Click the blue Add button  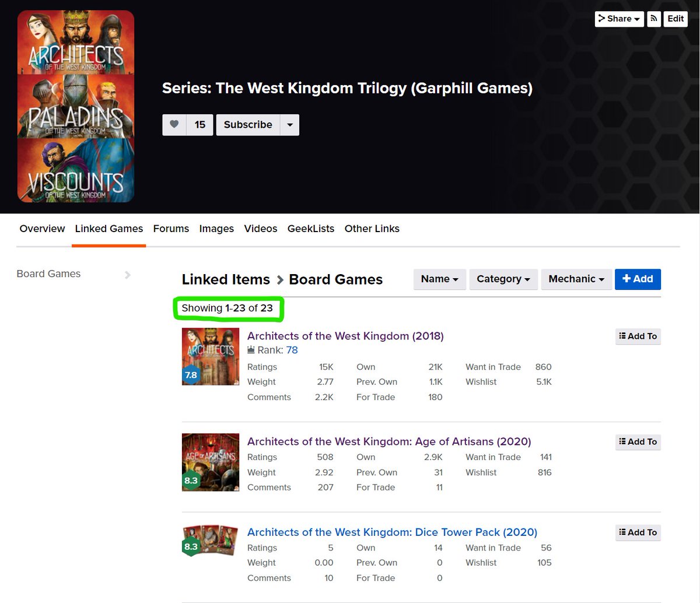pyautogui.click(x=638, y=279)
